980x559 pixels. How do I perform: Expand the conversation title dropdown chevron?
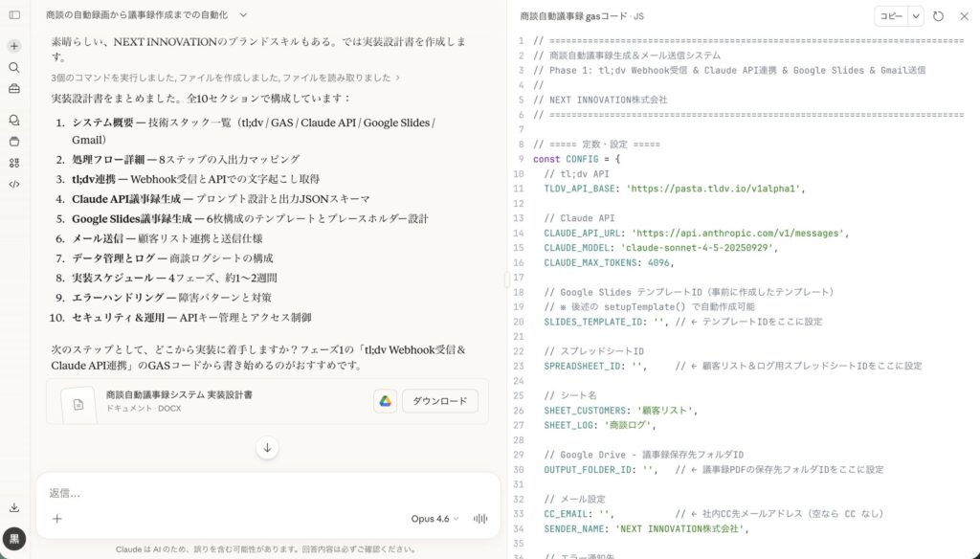click(x=243, y=15)
